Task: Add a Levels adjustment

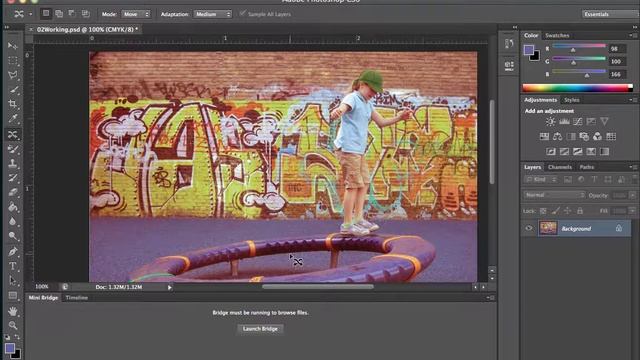Action: pos(564,121)
